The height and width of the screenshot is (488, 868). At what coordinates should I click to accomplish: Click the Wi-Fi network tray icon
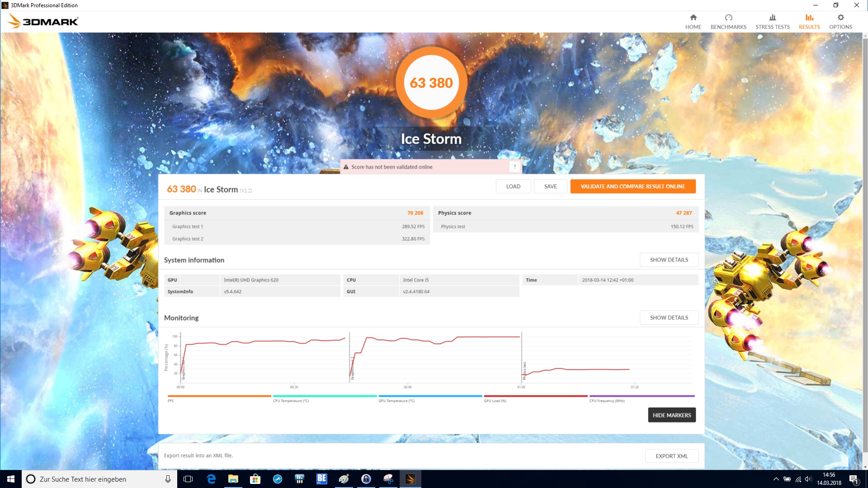(798, 479)
